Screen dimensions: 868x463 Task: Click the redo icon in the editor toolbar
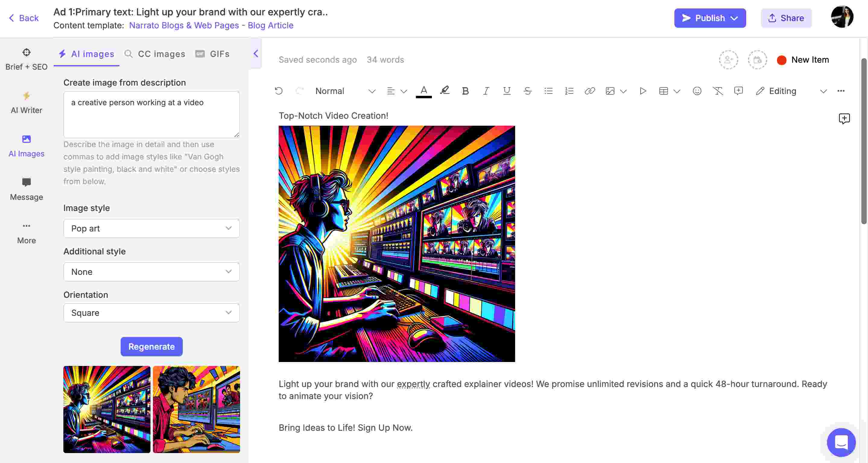tap(299, 91)
